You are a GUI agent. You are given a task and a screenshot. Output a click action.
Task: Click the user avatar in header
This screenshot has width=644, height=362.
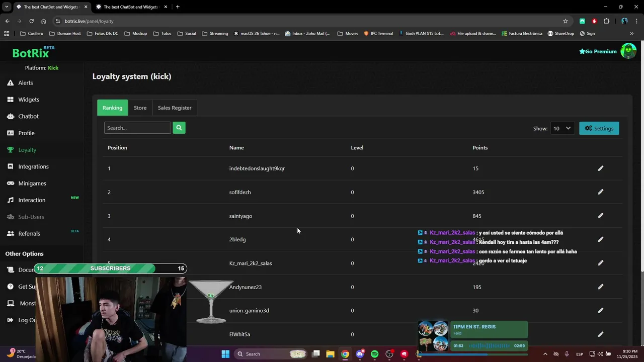(628, 51)
